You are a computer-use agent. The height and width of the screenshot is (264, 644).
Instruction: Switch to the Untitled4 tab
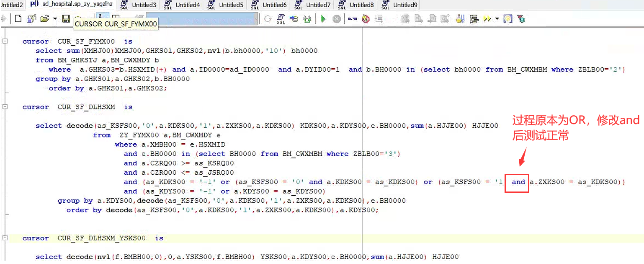coord(182,5)
